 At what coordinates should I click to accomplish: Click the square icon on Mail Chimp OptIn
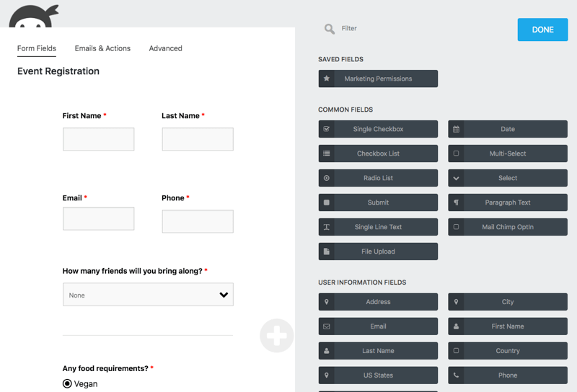(x=456, y=227)
